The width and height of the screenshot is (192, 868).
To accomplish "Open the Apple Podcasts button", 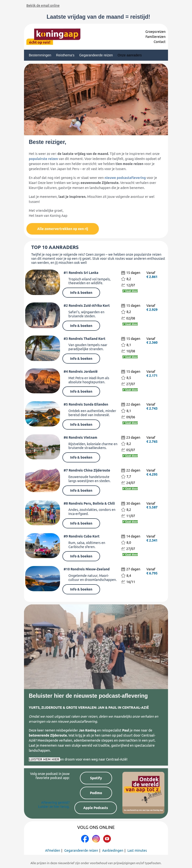I will pyautogui.click(x=96, y=808).
